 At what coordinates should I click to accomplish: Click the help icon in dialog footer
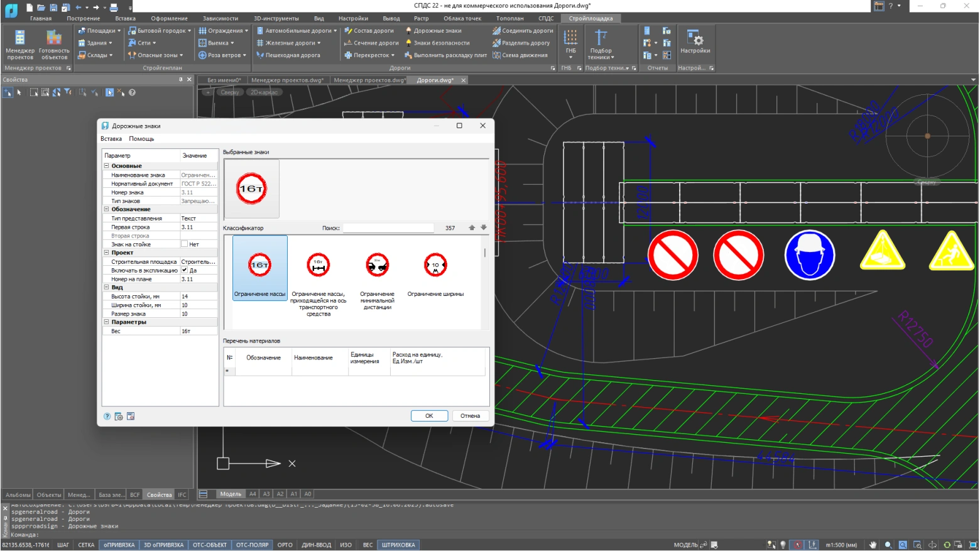tap(107, 417)
